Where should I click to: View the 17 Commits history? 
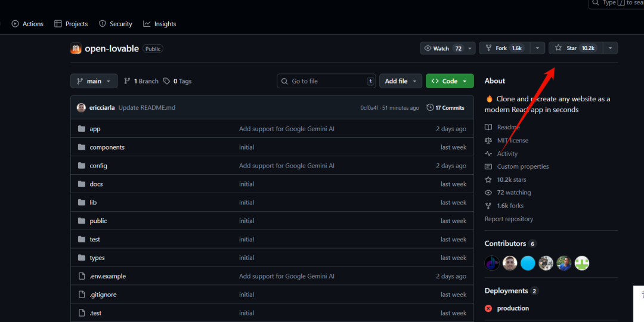click(445, 107)
